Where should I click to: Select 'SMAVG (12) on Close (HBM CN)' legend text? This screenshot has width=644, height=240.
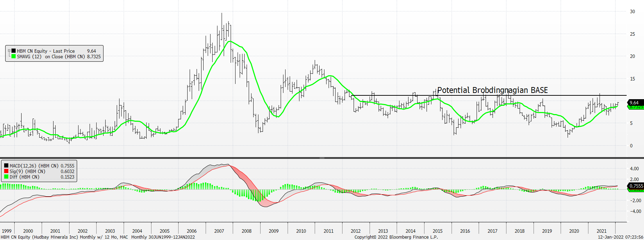(51, 57)
